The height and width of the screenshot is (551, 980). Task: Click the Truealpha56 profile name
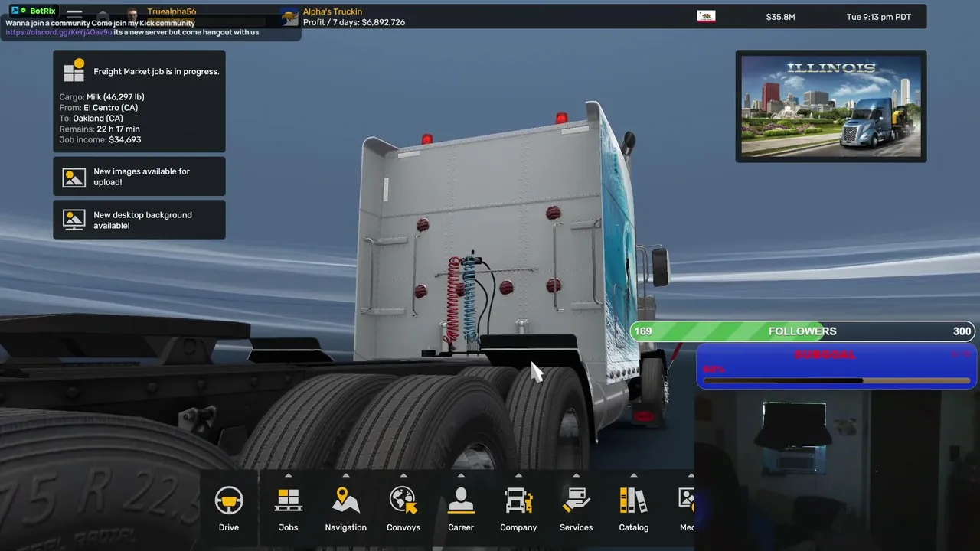pos(171,12)
